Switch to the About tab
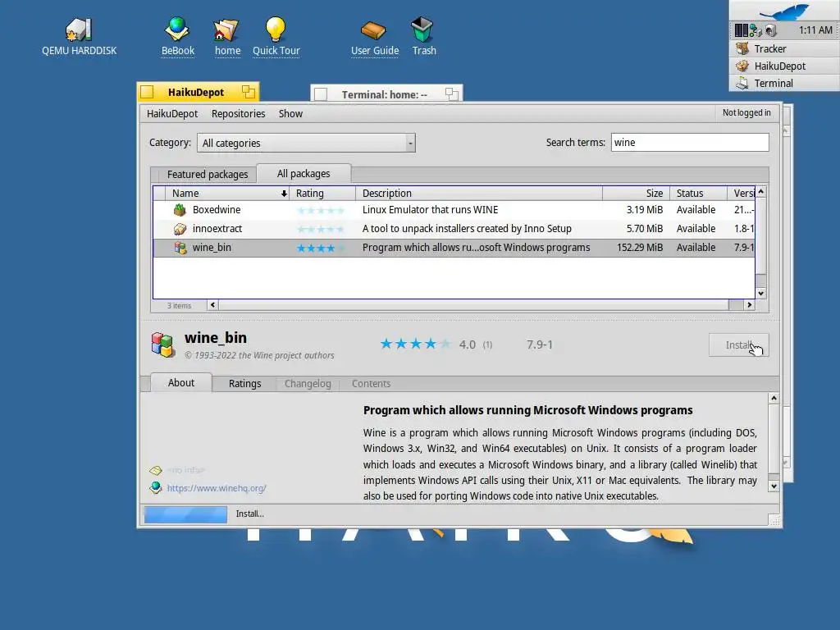Viewport: 840px width, 630px height. tap(181, 382)
